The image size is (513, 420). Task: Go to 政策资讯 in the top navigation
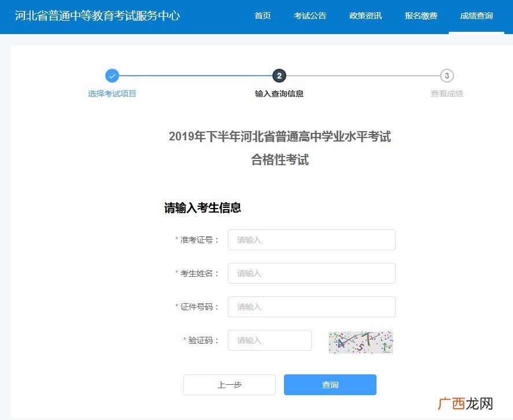(366, 16)
